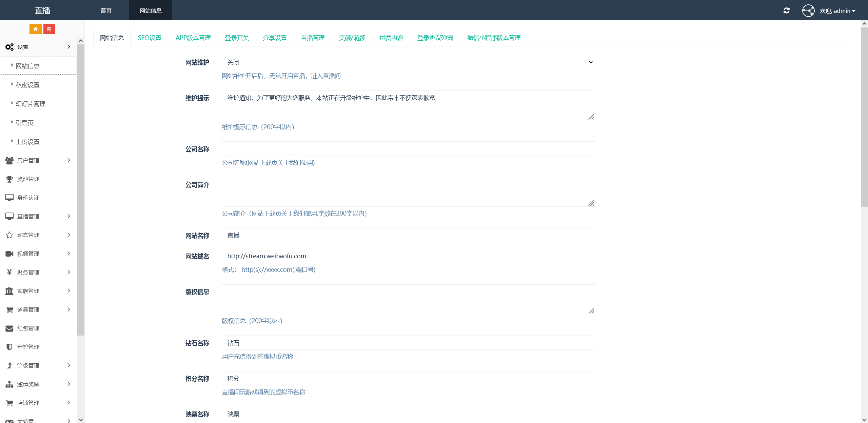Click the shield icon for 守护管理

pos(9,347)
